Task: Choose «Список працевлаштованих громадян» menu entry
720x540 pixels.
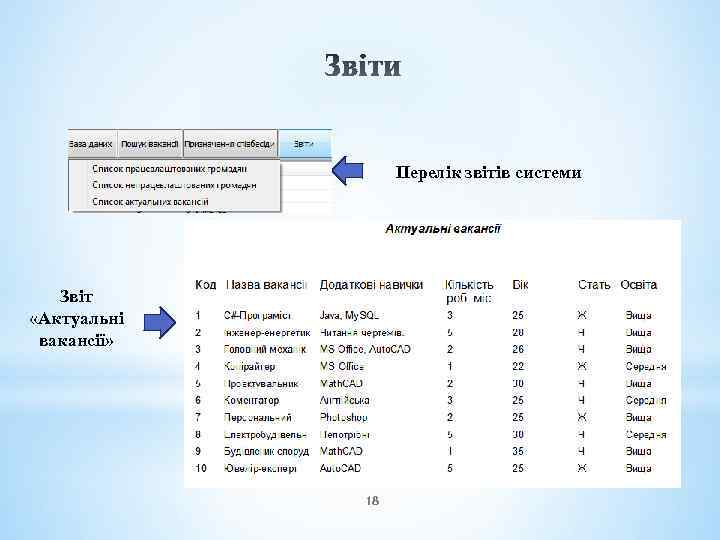Action: pyautogui.click(x=169, y=169)
